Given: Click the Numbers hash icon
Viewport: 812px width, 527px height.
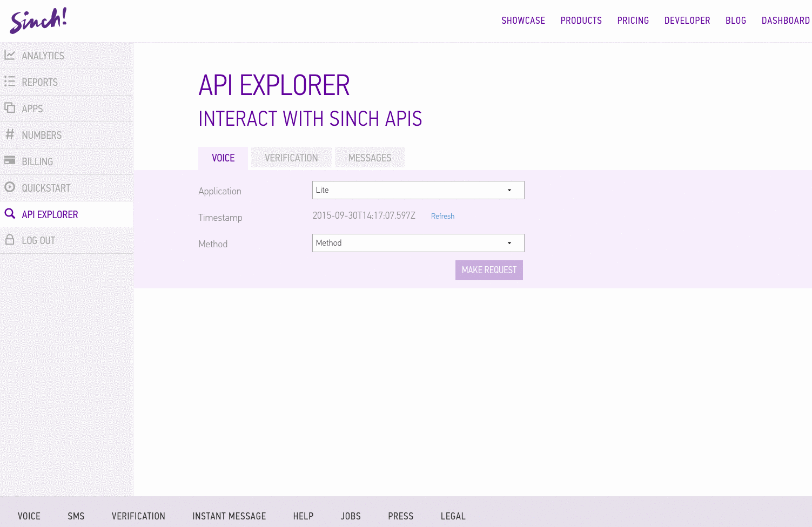Looking at the screenshot, I should pos(10,134).
